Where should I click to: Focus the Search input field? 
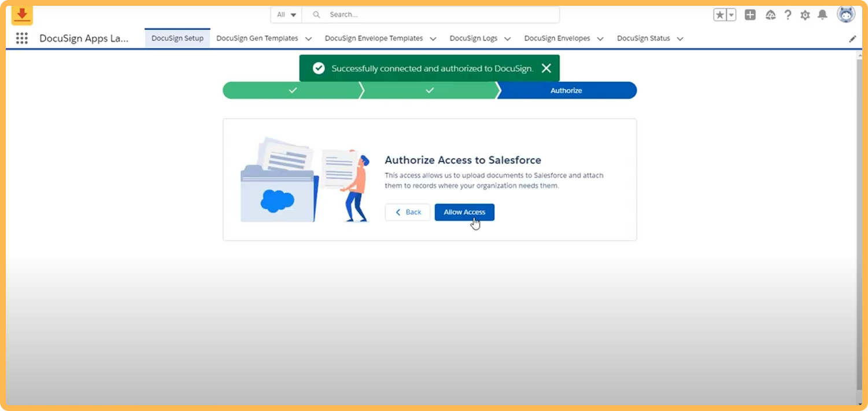point(431,14)
